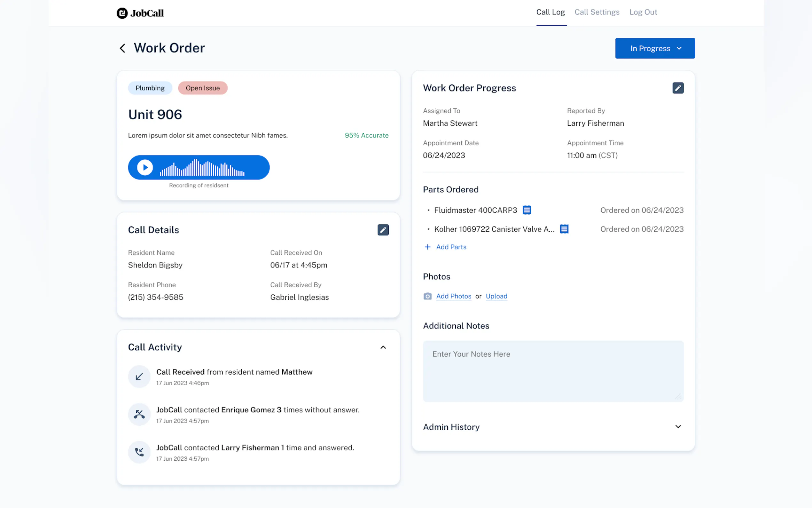The width and height of the screenshot is (812, 508).
Task: Click the camera icon under Photos
Action: point(427,296)
